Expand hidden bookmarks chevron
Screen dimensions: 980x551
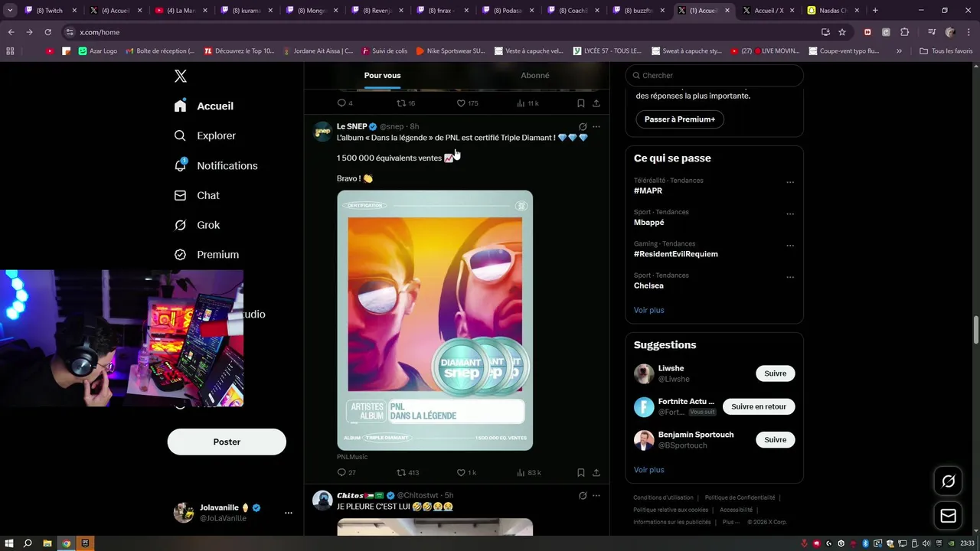pos(899,51)
